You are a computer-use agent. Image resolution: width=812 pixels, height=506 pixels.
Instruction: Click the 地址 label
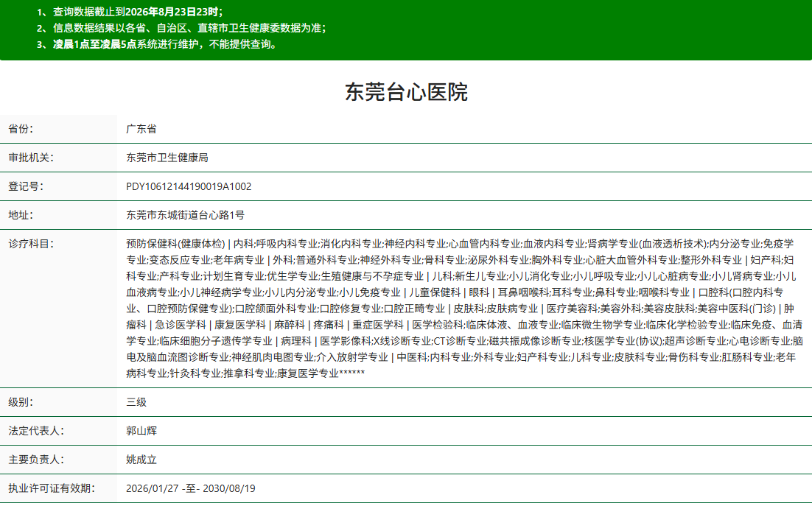20,215
